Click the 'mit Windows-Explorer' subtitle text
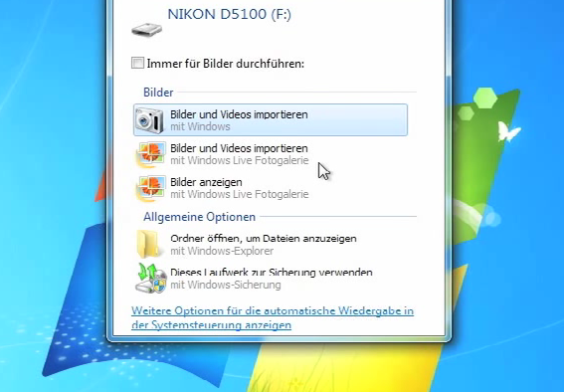The width and height of the screenshot is (564, 392). (x=222, y=251)
